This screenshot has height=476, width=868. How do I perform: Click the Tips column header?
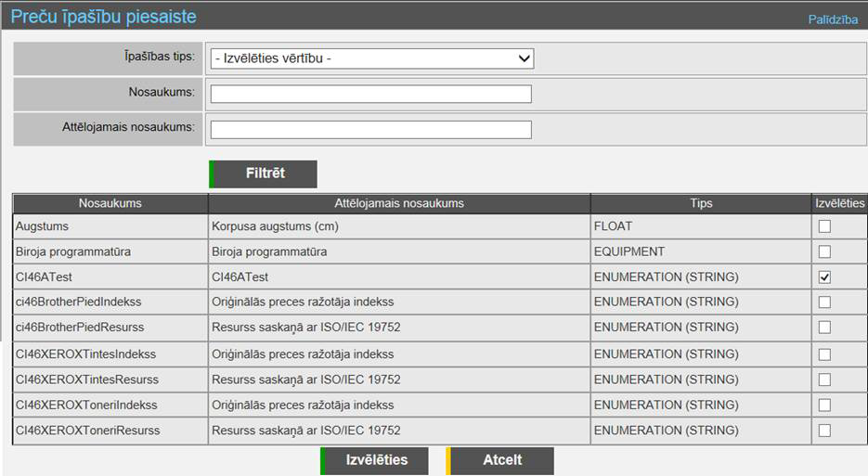[x=701, y=203]
